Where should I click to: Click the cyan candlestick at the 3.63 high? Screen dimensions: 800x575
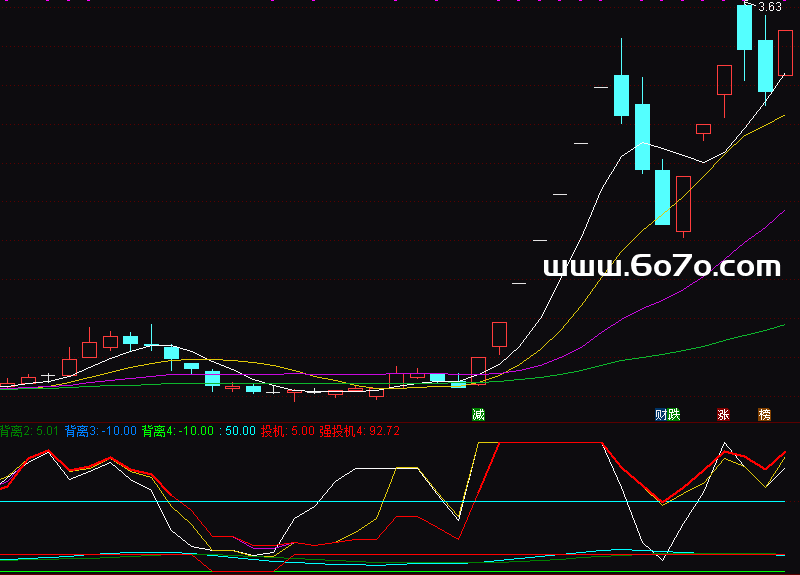(x=744, y=27)
